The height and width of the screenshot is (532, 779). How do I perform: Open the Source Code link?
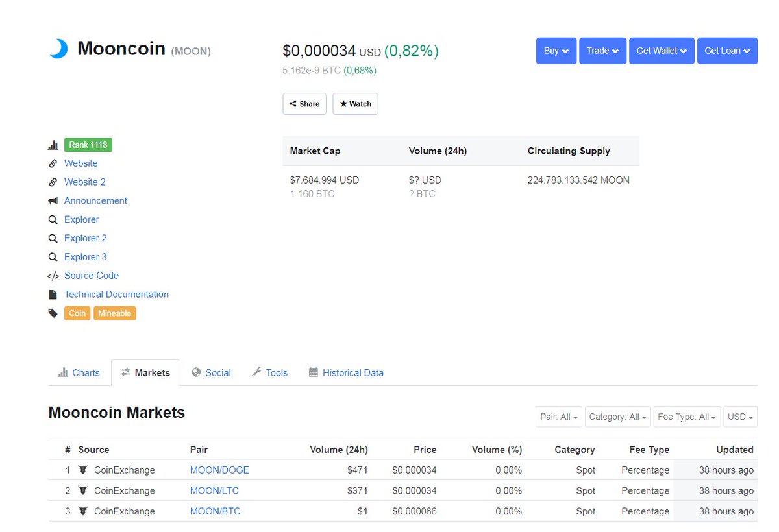click(92, 276)
